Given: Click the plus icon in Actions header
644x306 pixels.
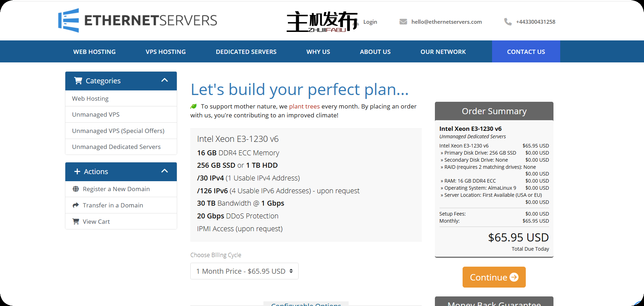Looking at the screenshot, I should click(x=77, y=172).
